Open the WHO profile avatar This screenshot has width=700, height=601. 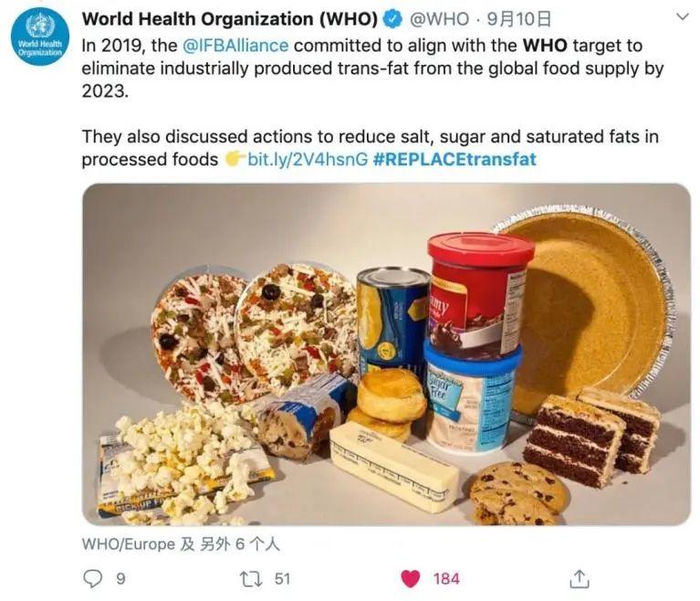40,37
